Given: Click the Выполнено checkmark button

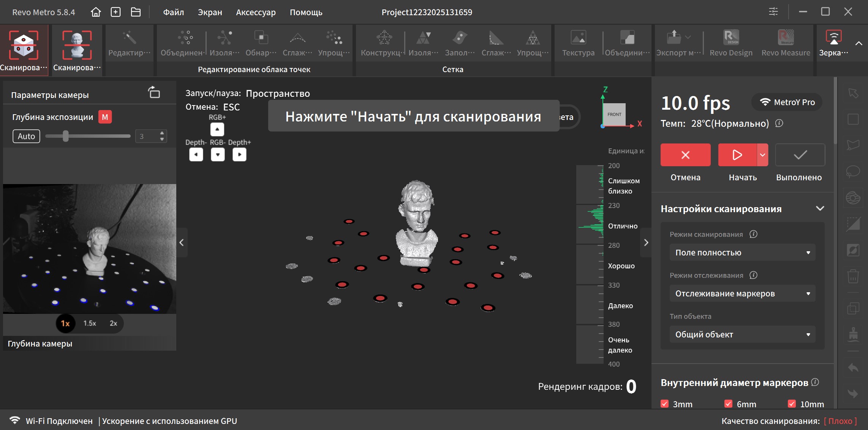Looking at the screenshot, I should (x=800, y=155).
